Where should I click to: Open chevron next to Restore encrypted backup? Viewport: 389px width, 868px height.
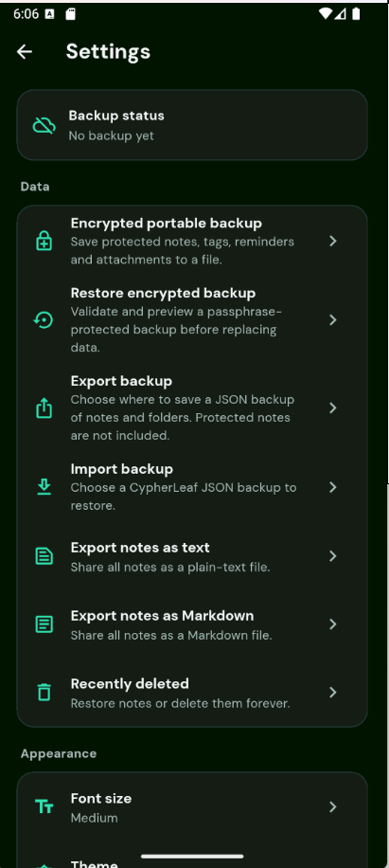coord(332,320)
